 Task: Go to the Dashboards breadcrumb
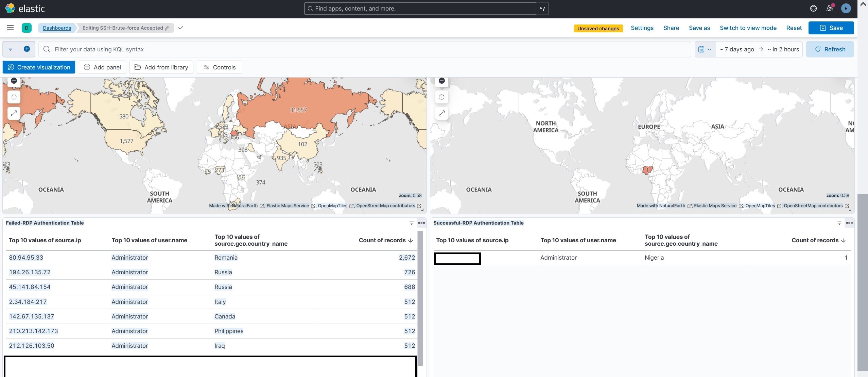57,28
